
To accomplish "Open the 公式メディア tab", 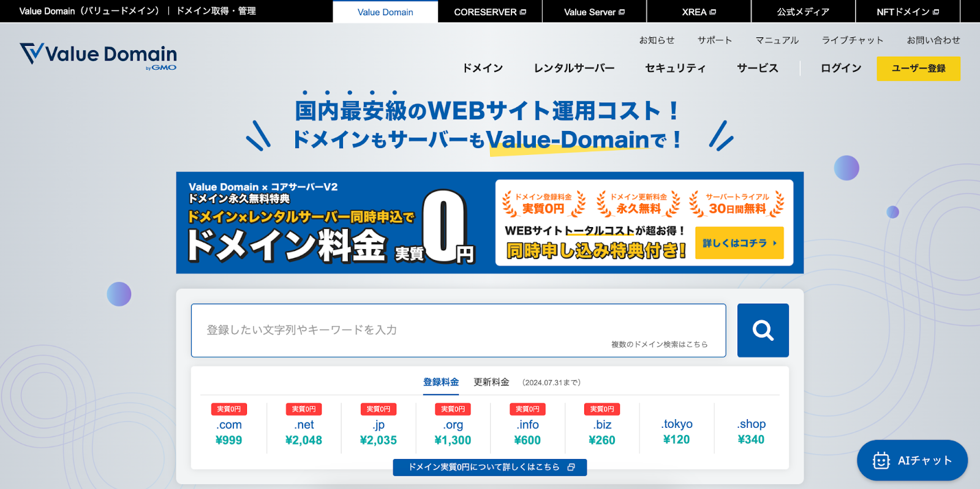I will 803,12.
